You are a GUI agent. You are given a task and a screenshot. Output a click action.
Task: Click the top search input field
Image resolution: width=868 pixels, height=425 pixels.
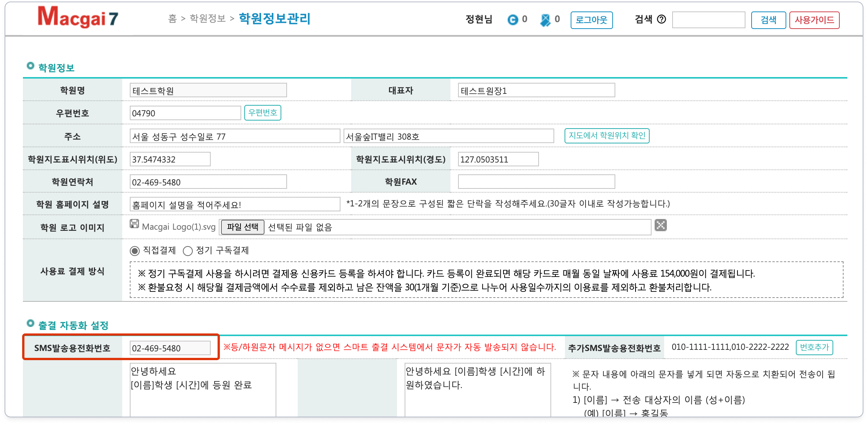[x=708, y=20]
